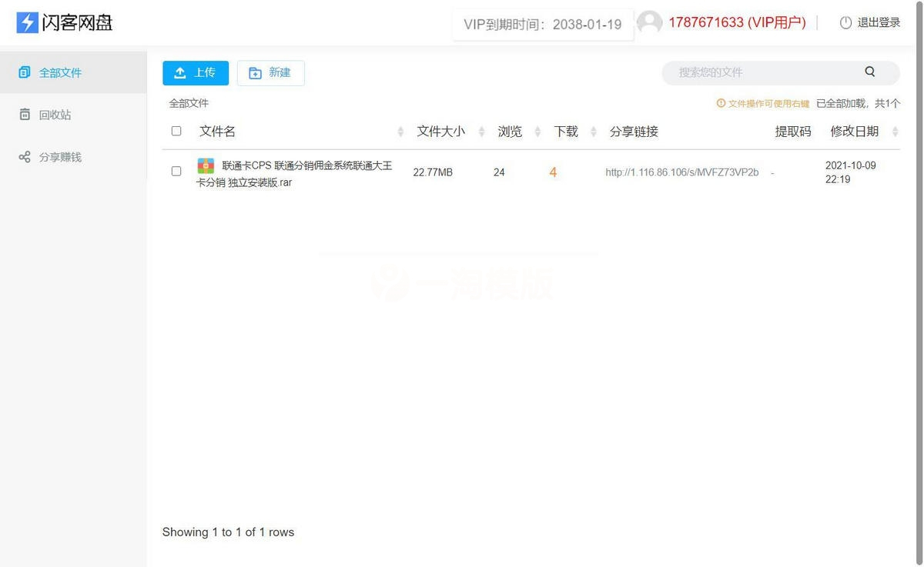924x567 pixels.
Task: Click the new folder icon on 新建
Action: tap(256, 72)
